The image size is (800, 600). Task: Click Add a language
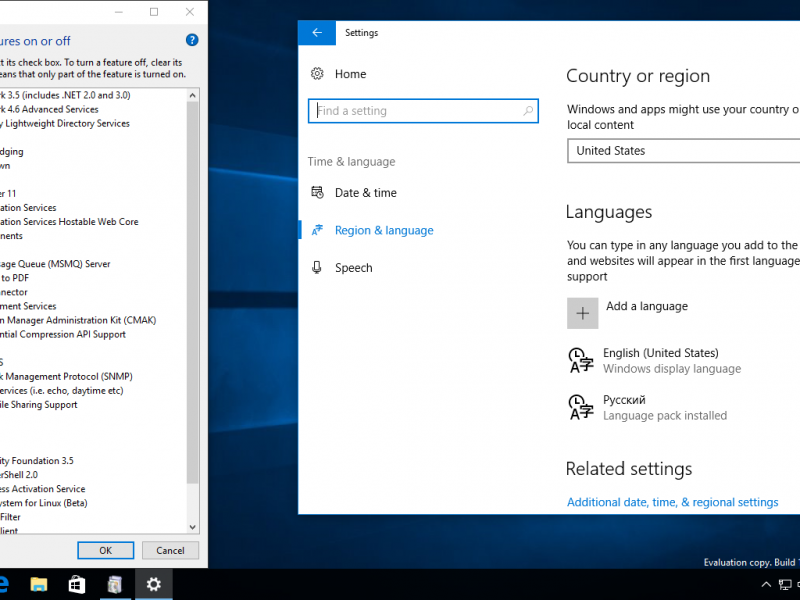tap(646, 306)
